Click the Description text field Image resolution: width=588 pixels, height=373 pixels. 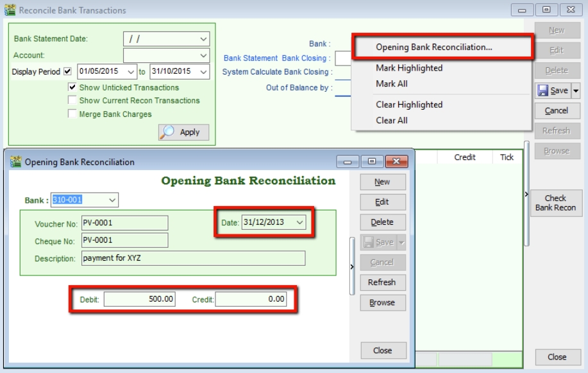[x=192, y=258]
